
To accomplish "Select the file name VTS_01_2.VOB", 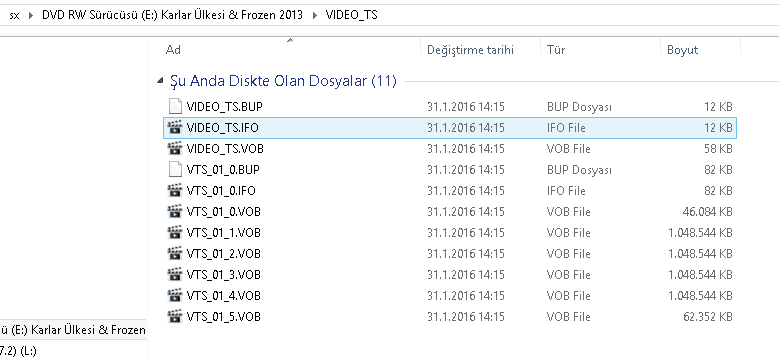I will click(224, 254).
